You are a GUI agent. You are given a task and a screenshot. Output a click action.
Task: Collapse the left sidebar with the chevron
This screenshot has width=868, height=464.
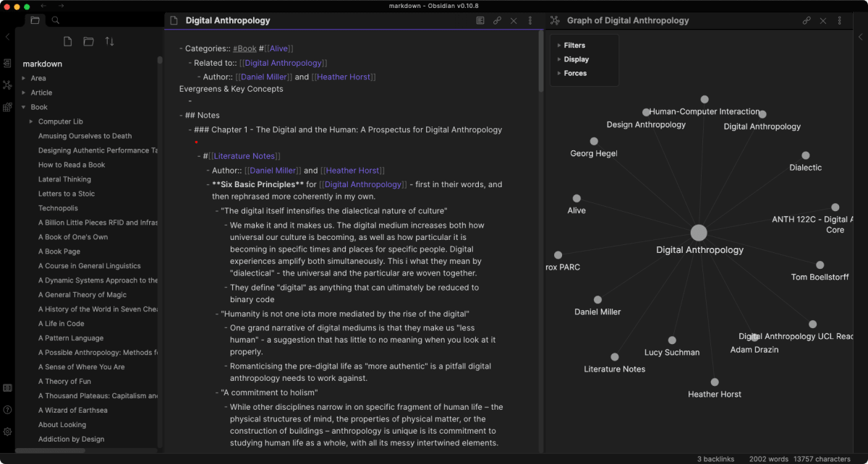coord(7,37)
